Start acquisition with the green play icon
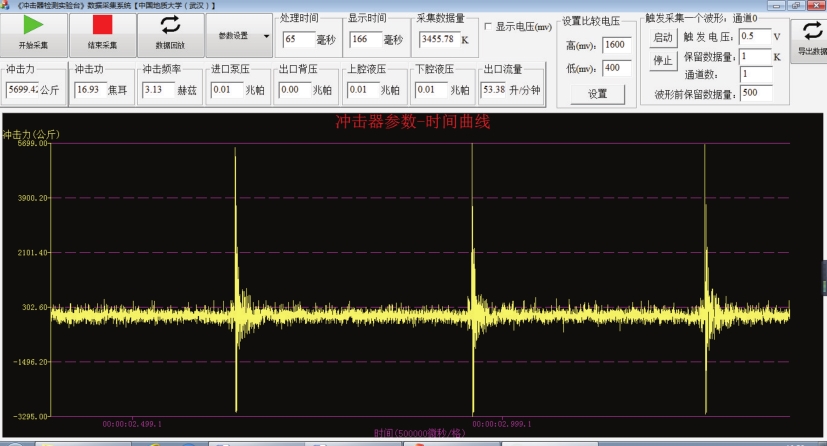Image resolution: width=827 pixels, height=446 pixels. tap(33, 25)
